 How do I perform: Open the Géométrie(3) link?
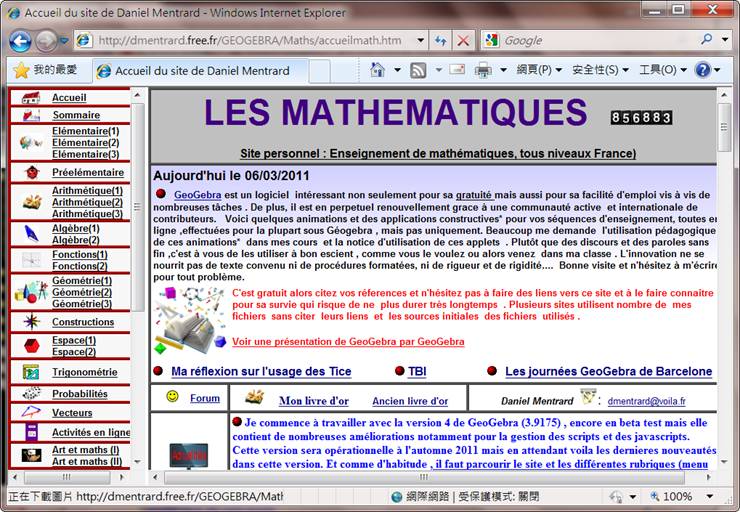(82, 304)
